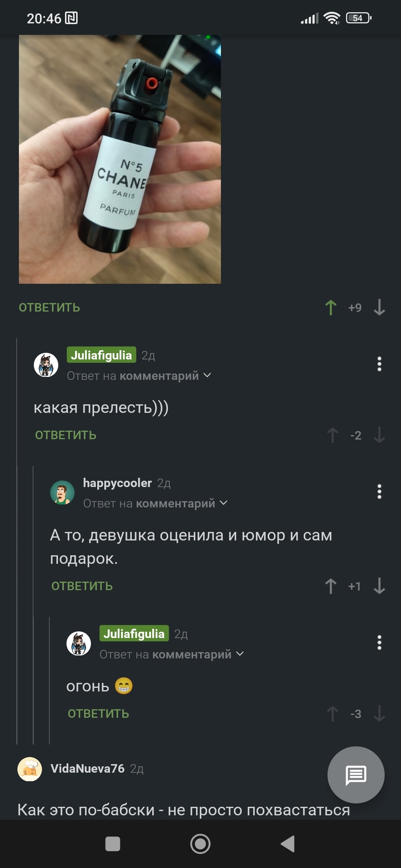Open the three-dot menu on happycooler's comment
Viewport: 401px width, 868px height.
(x=379, y=491)
